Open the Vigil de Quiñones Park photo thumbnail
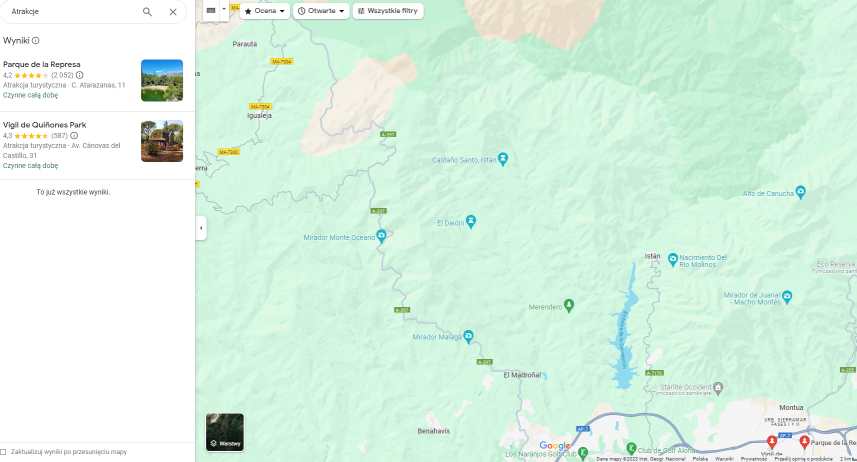Image resolution: width=857 pixels, height=462 pixels. pos(162,141)
